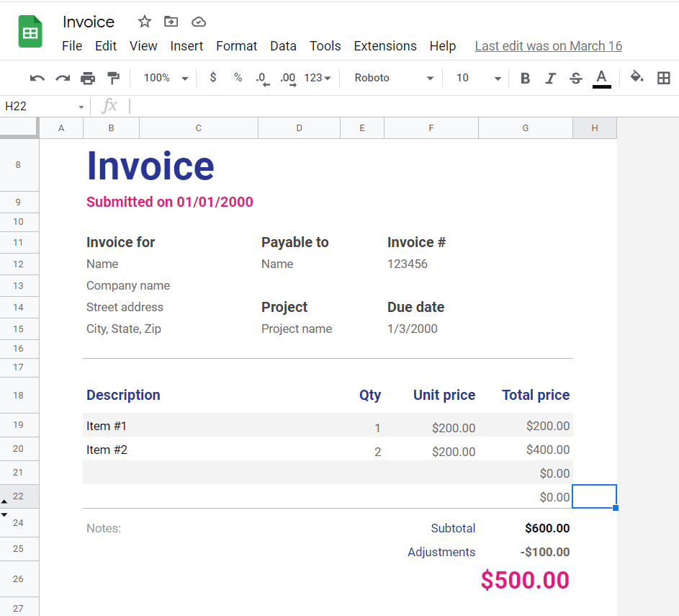Select the Paint format roller icon
679x616 pixels.
(x=113, y=78)
